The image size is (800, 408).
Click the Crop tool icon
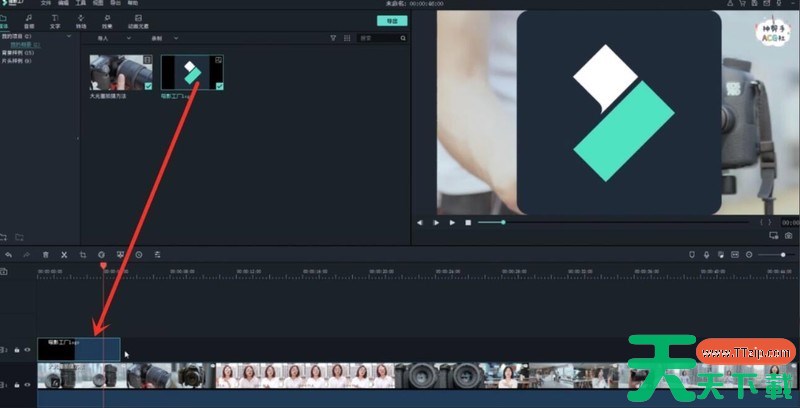pyautogui.click(x=83, y=254)
